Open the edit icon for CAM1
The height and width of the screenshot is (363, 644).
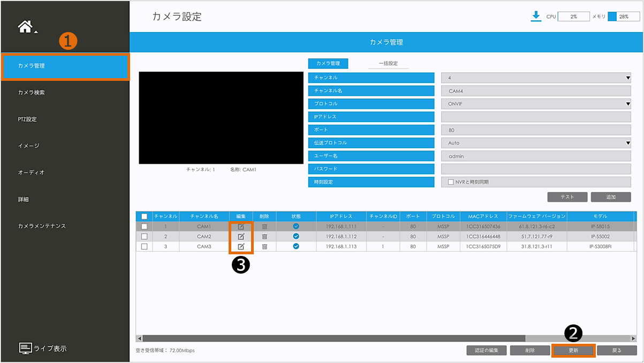(x=241, y=226)
